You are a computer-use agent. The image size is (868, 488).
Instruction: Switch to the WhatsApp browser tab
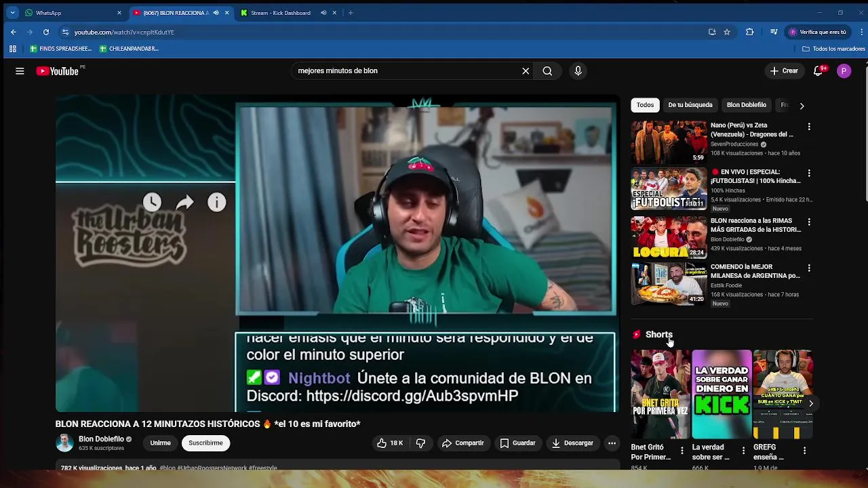tap(73, 13)
